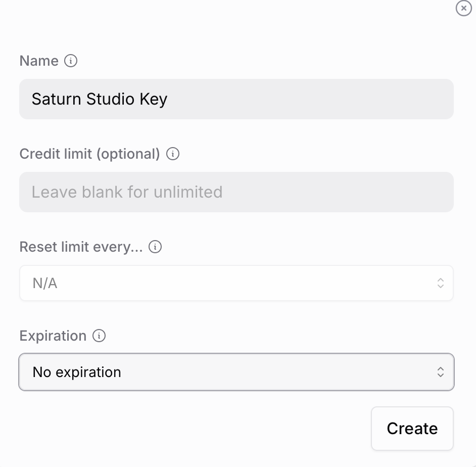476x467 pixels.
Task: Click the Expiration label text
Action: [x=53, y=336]
